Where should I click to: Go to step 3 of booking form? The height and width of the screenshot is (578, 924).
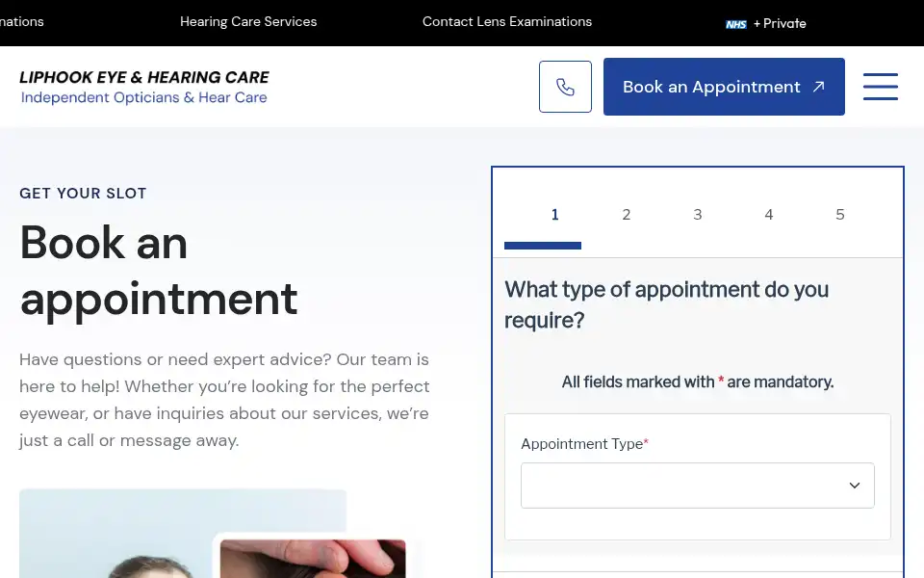click(x=697, y=215)
